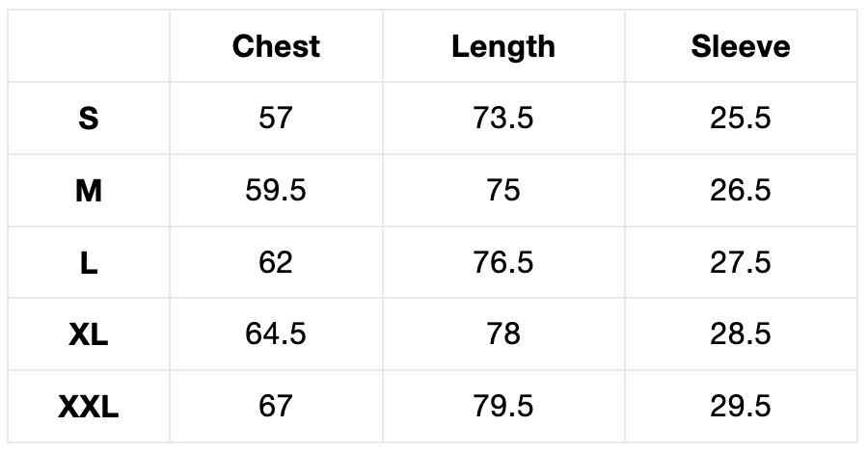Select the 78 length cell
The image size is (868, 453).
503,334
